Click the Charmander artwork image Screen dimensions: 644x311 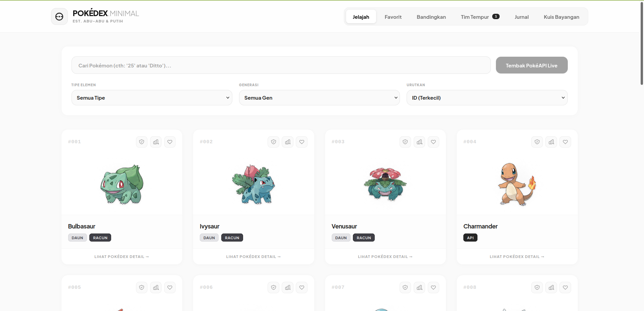[x=517, y=184]
